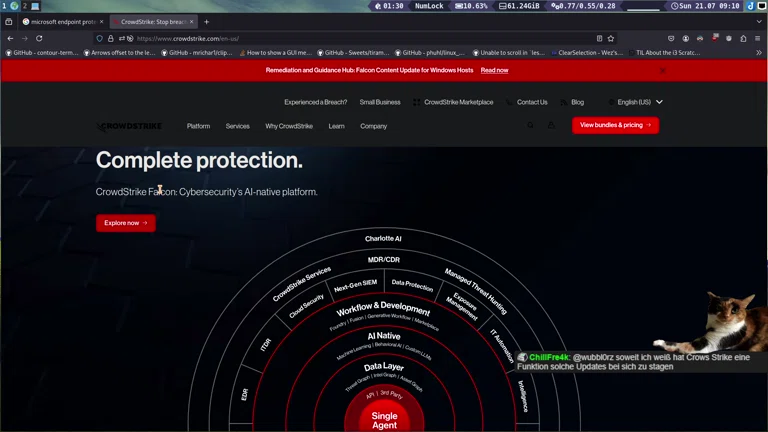This screenshot has width=768, height=432.
Task: Open the browser hamburger application menu
Action: pyautogui.click(x=757, y=38)
